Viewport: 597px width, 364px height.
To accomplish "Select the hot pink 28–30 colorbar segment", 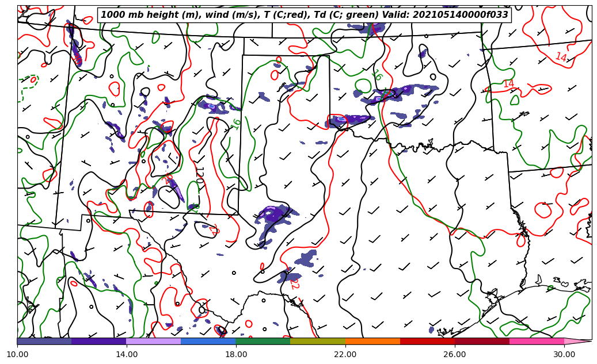I will [537, 341].
